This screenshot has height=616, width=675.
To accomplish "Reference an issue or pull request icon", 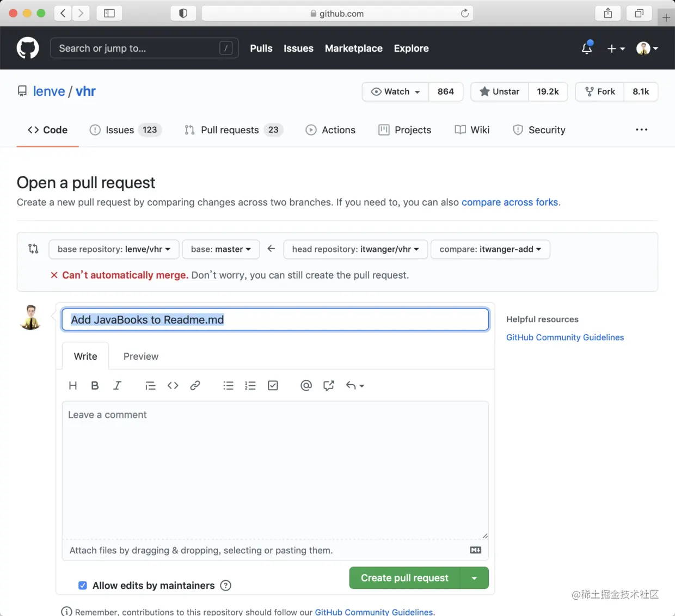I will coord(328,385).
